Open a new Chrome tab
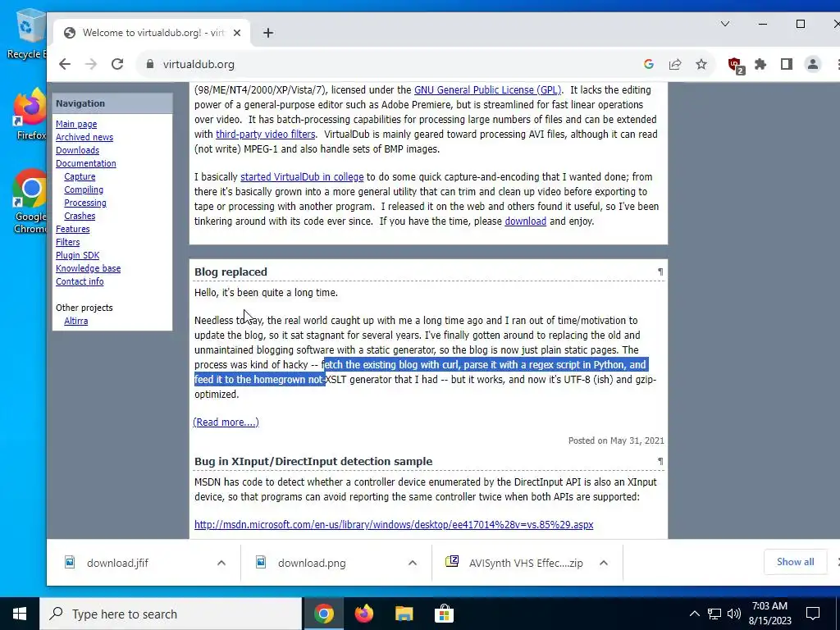 (268, 33)
